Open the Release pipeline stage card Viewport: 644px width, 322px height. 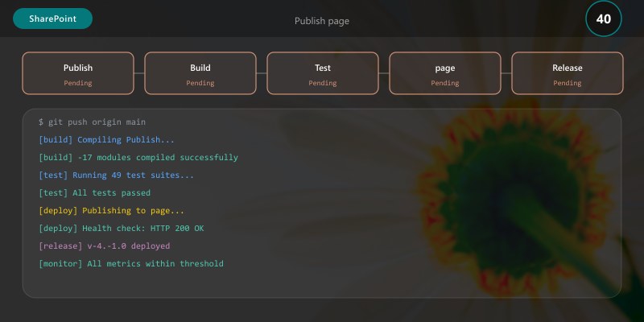(568, 73)
